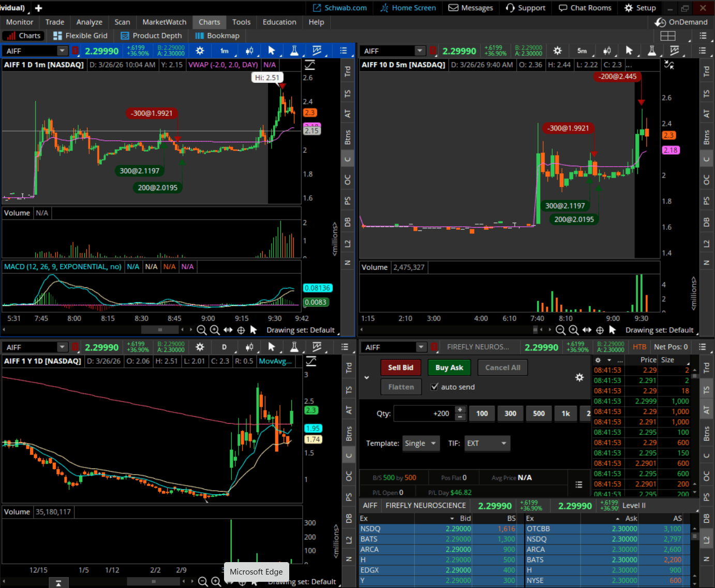Screen dimensions: 715x588
Task: Collapse Active Trader buttons chevron
Action: 366,377
